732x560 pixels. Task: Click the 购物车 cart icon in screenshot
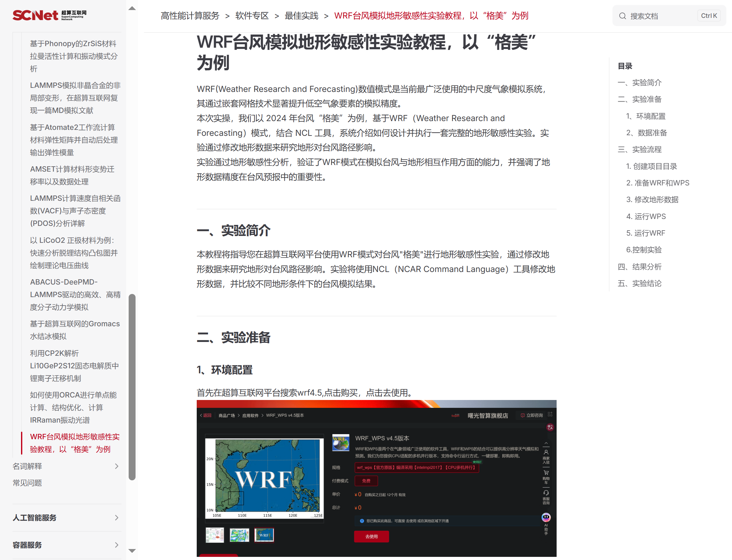click(x=546, y=473)
